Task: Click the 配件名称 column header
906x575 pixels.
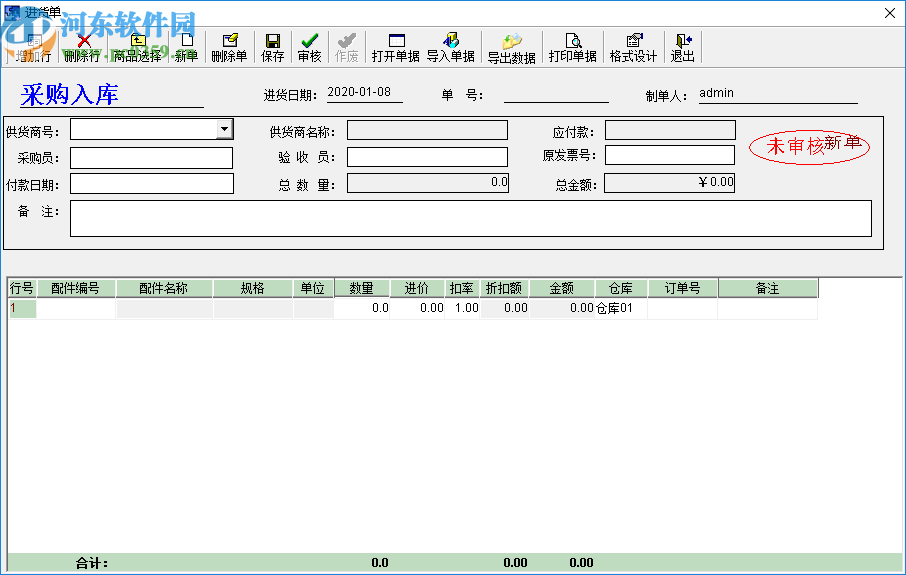Action: (x=164, y=288)
